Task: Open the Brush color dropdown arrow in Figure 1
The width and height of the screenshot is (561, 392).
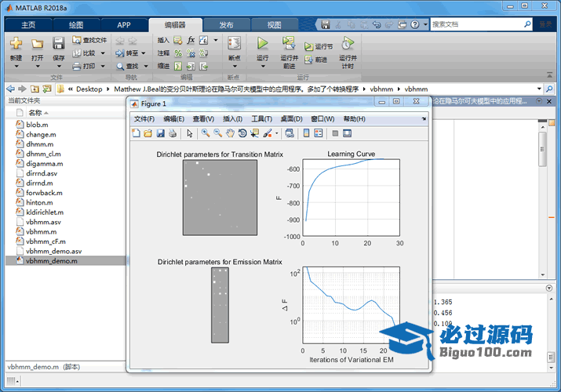Action: [276, 133]
